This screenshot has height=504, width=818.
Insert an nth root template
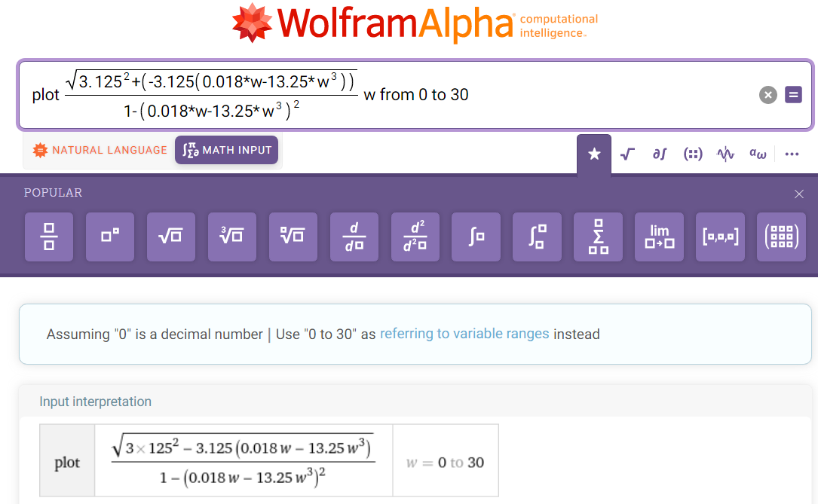(x=293, y=237)
